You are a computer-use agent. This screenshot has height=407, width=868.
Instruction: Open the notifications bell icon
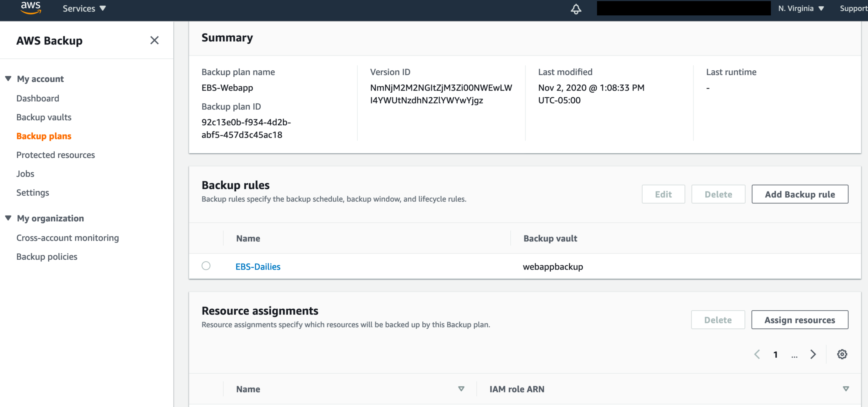click(x=576, y=9)
